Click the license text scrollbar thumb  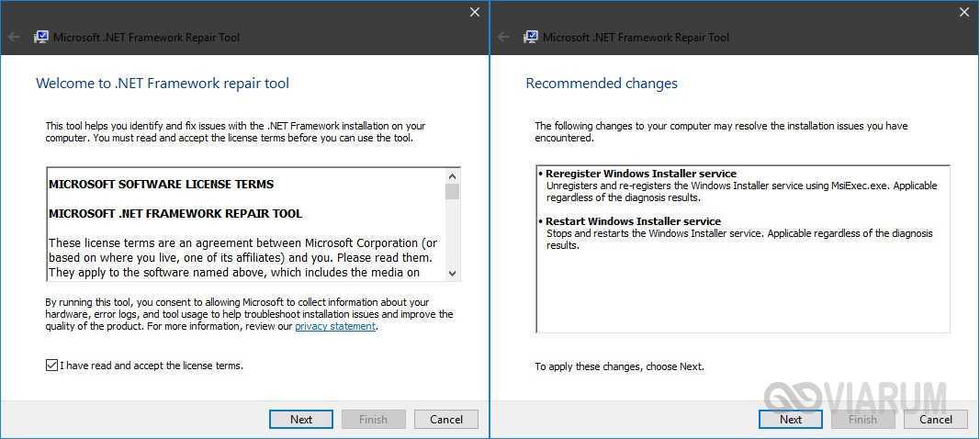coord(453,191)
